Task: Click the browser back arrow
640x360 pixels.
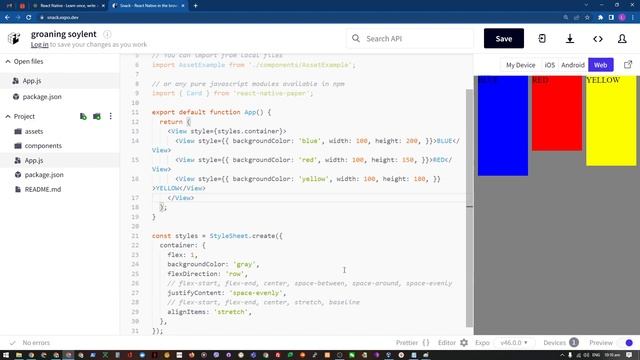Action: pos(7,18)
